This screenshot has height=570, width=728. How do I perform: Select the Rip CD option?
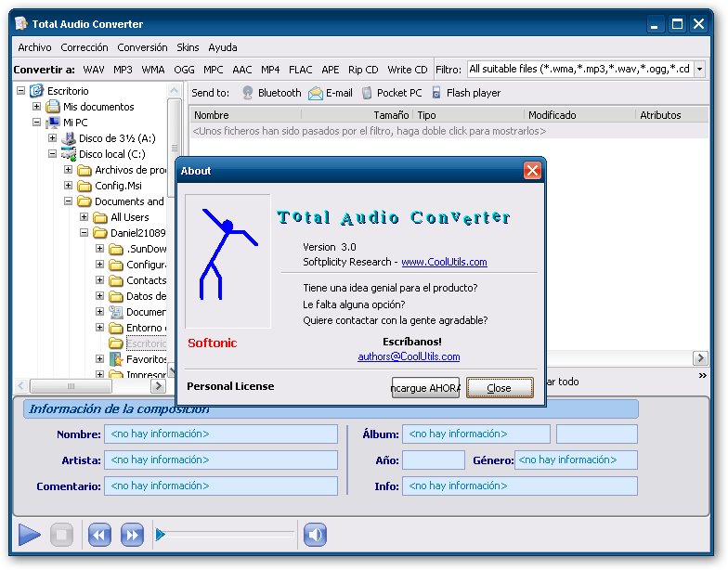(363, 70)
